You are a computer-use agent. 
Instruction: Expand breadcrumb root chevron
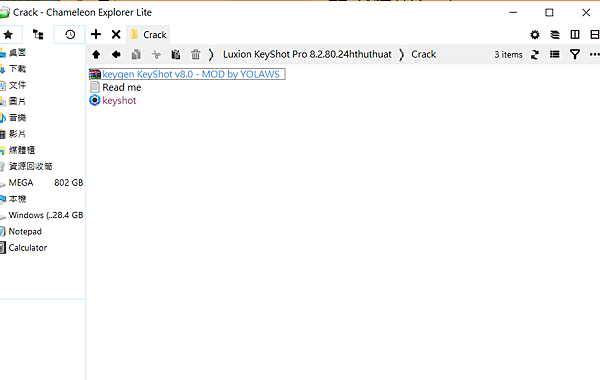211,55
